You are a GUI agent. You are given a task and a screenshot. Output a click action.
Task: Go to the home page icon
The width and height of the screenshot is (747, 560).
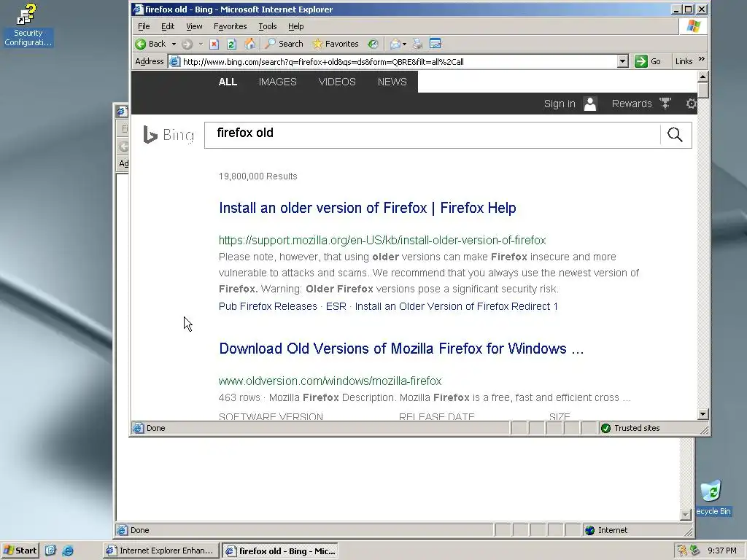249,44
